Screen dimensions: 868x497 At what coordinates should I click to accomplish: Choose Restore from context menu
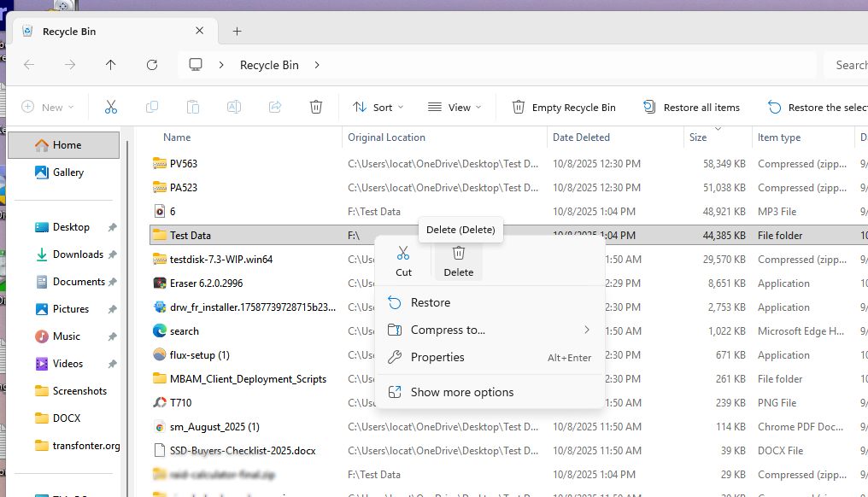[x=431, y=302]
